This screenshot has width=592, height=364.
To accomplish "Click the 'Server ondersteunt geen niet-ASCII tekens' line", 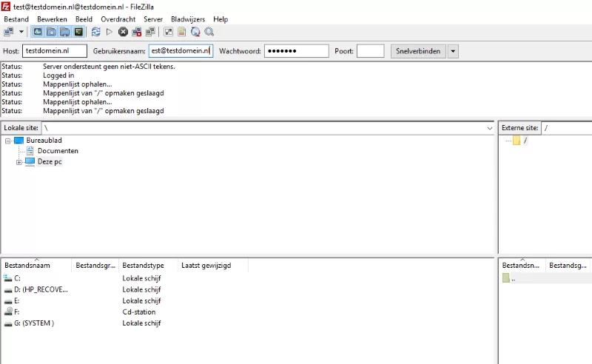I will coord(109,67).
